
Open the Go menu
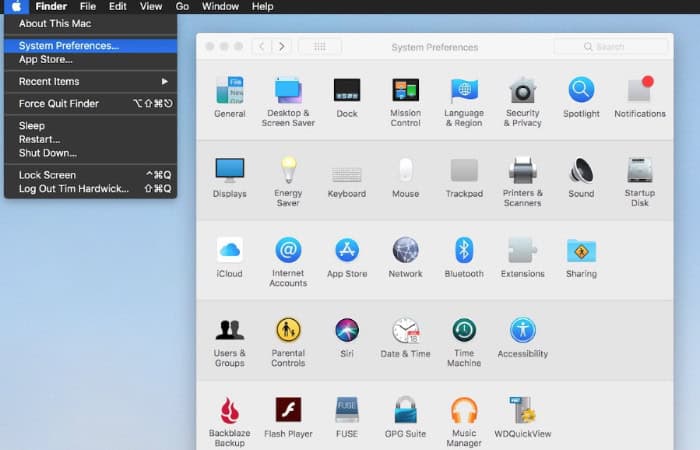(x=182, y=7)
